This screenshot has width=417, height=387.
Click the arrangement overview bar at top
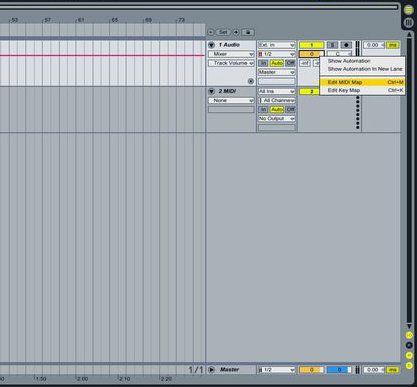tap(199, 7)
